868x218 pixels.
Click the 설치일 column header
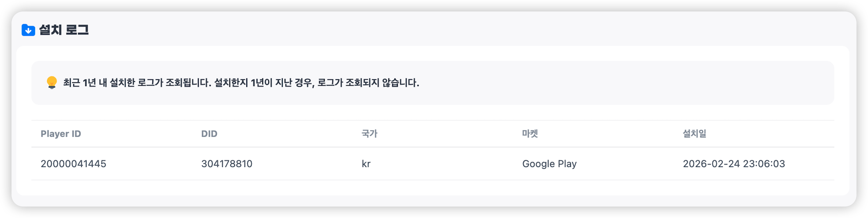pos(694,134)
